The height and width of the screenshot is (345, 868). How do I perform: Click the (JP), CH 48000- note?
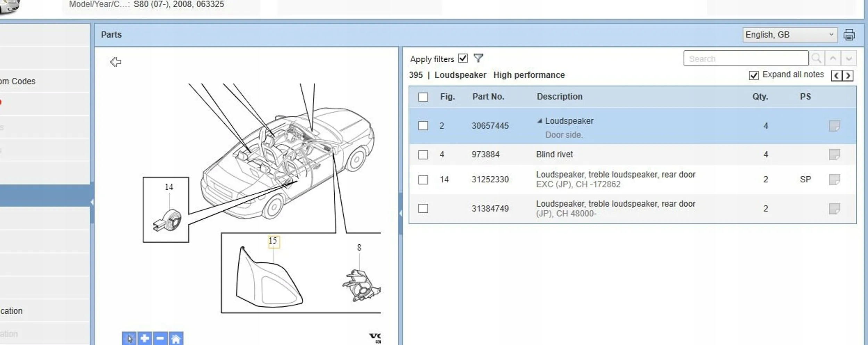coord(566,213)
